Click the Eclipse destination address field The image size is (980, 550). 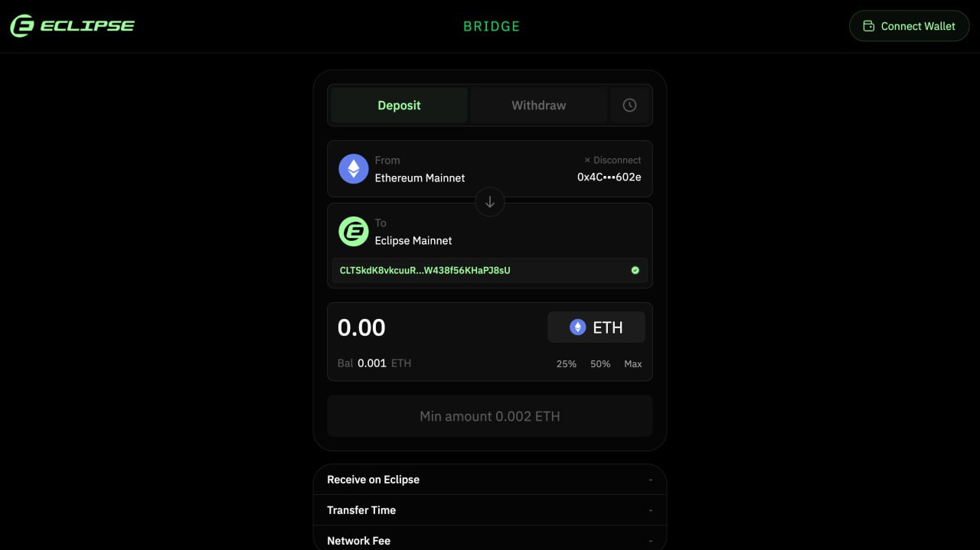click(490, 270)
